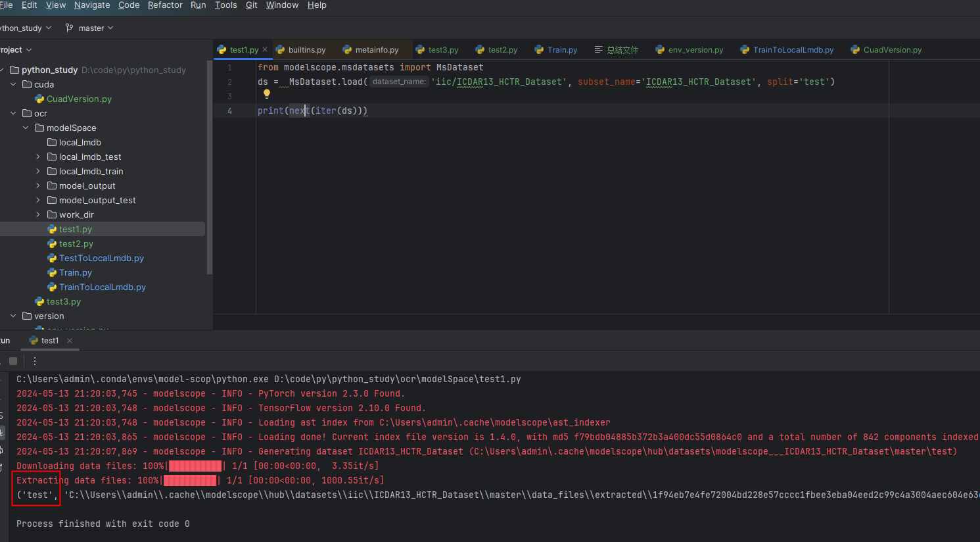Expand the local_lmdb_train folder
This screenshot has height=542, width=980.
[x=38, y=171]
